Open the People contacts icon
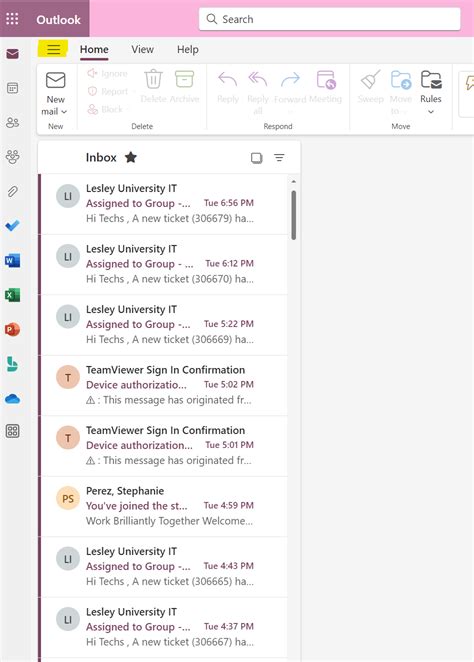 pyautogui.click(x=13, y=122)
